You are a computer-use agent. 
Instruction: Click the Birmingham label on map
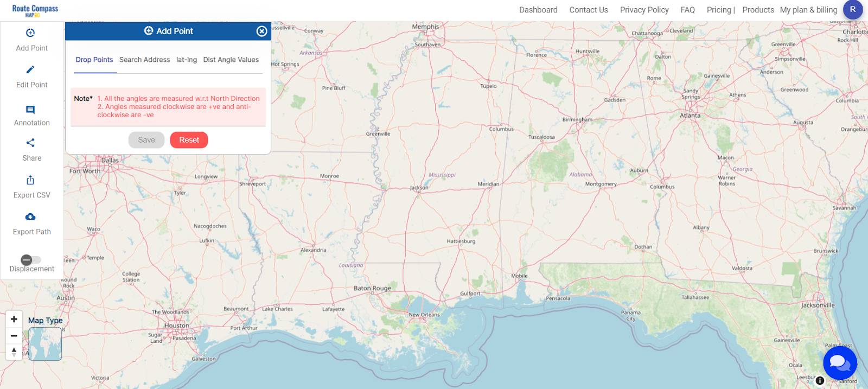(577, 119)
